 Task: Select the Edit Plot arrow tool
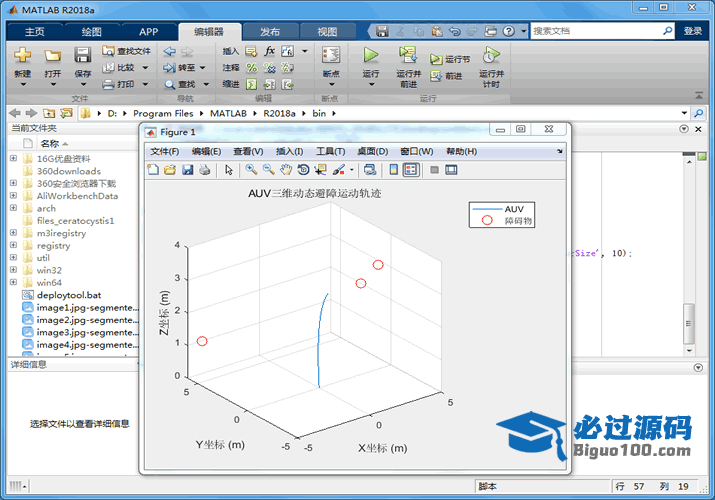click(228, 170)
